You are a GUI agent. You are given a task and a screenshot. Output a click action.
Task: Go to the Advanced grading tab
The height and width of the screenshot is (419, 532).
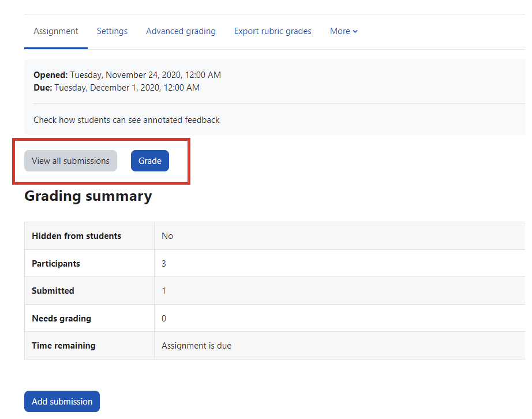181,31
